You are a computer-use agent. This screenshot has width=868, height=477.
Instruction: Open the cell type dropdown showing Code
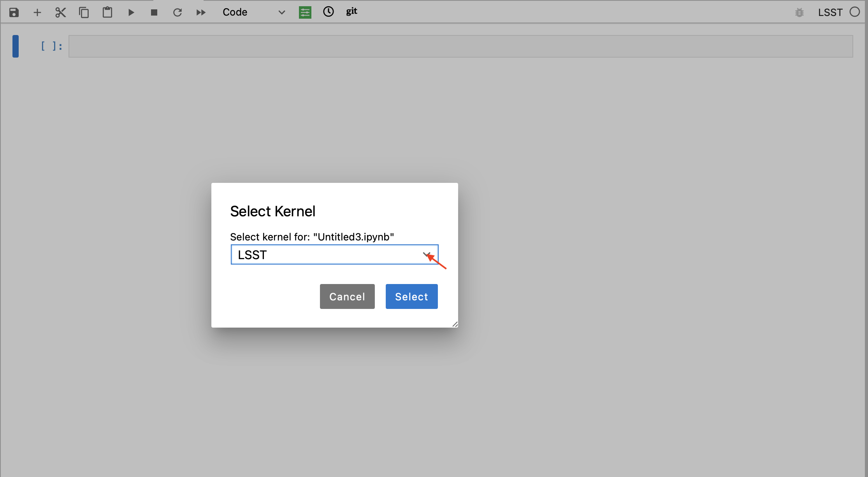pyautogui.click(x=253, y=12)
